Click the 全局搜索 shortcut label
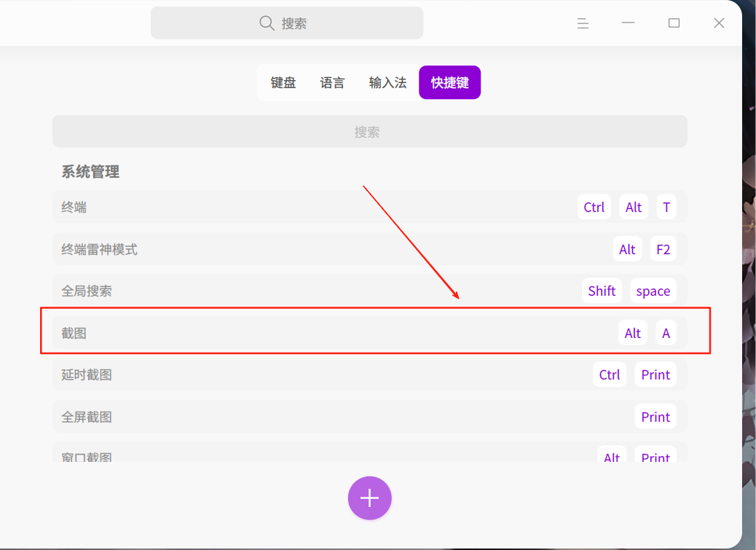 tap(87, 291)
